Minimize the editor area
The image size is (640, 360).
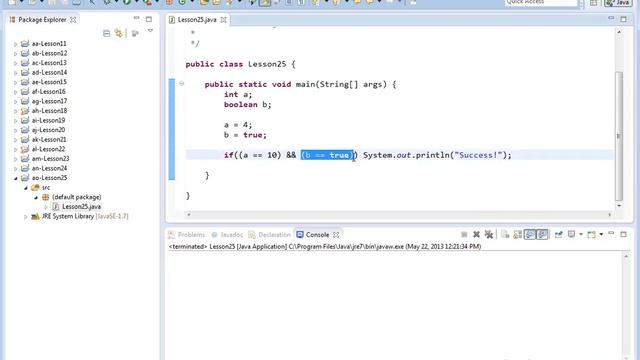tap(611, 18)
